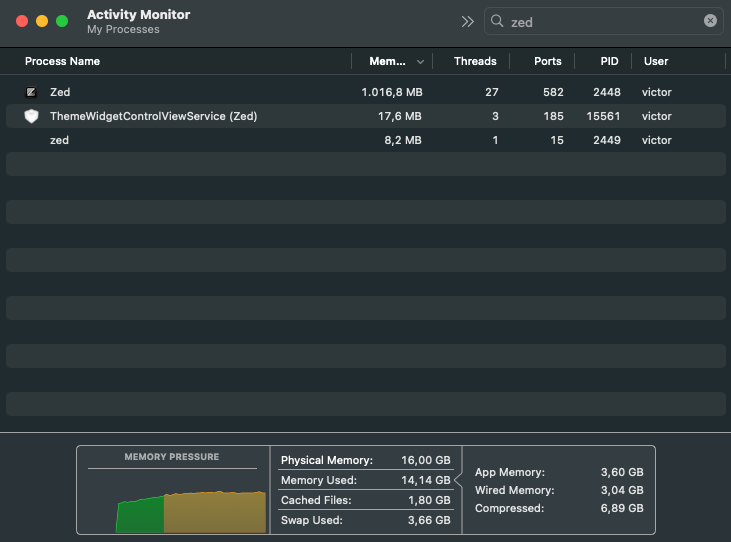Viewport: 731px width, 542px height.
Task: Click Swap Used 3,66 GB value
Action: (x=429, y=520)
